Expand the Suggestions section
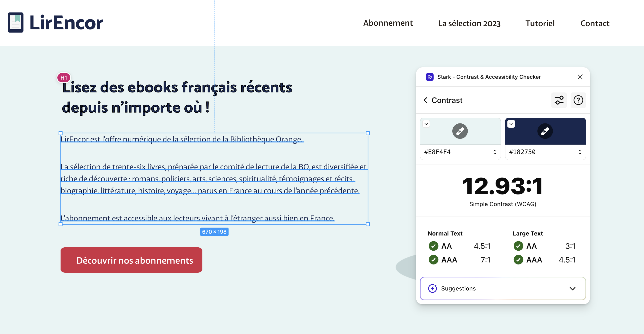This screenshot has width=644, height=334. (572, 288)
